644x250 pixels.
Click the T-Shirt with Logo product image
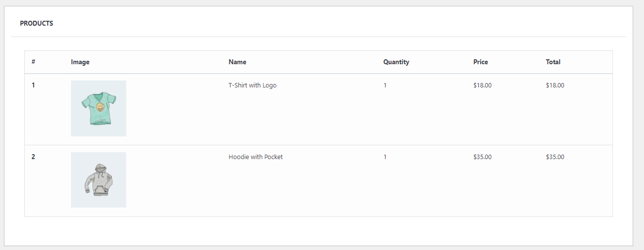[98, 108]
